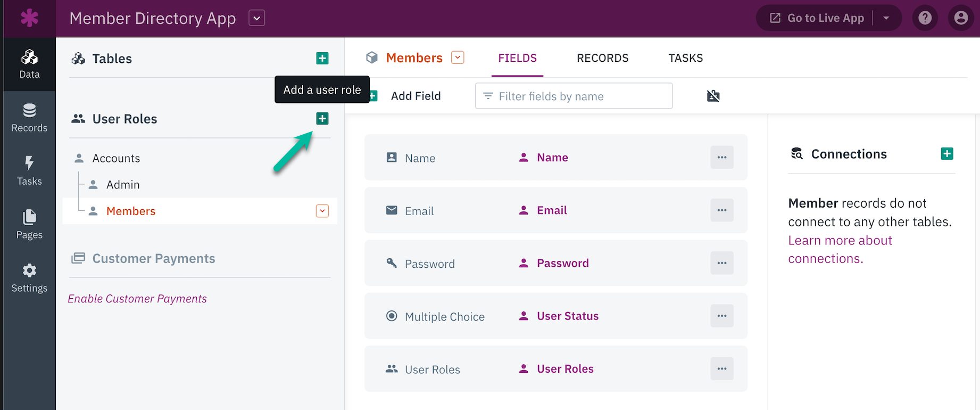Click the Member Directory App title
This screenshot has width=980, height=410.
click(153, 18)
